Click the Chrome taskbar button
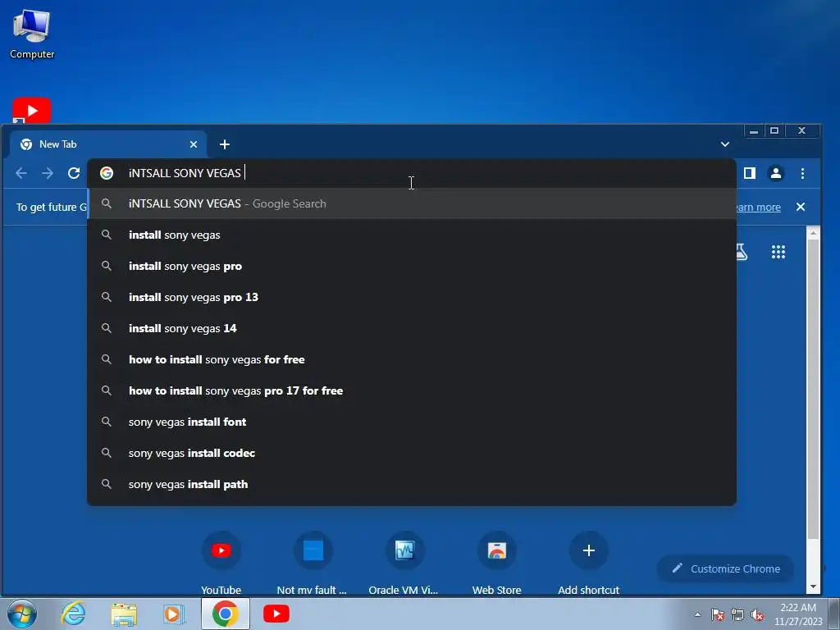This screenshot has width=840, height=630. pyautogui.click(x=226, y=614)
